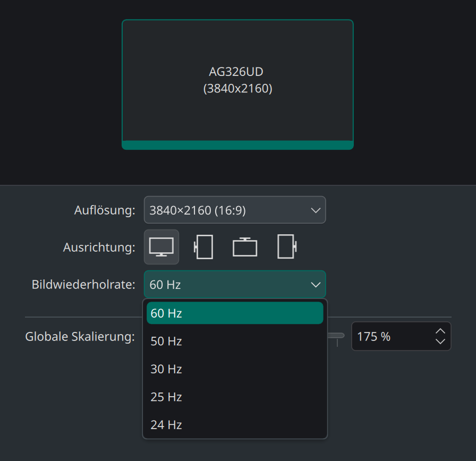The width and height of the screenshot is (476, 461).
Task: Click the Globale Skalierung label
Action: coord(80,336)
